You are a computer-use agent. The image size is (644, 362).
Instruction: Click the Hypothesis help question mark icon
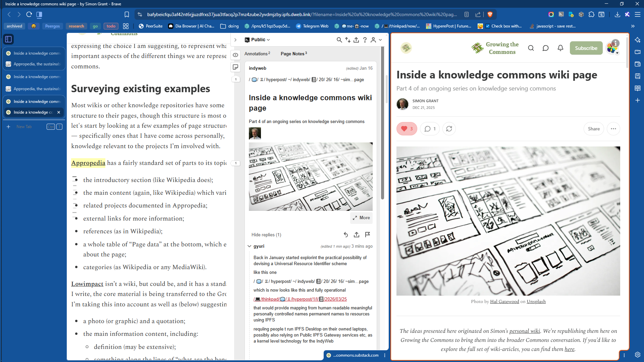click(x=365, y=40)
